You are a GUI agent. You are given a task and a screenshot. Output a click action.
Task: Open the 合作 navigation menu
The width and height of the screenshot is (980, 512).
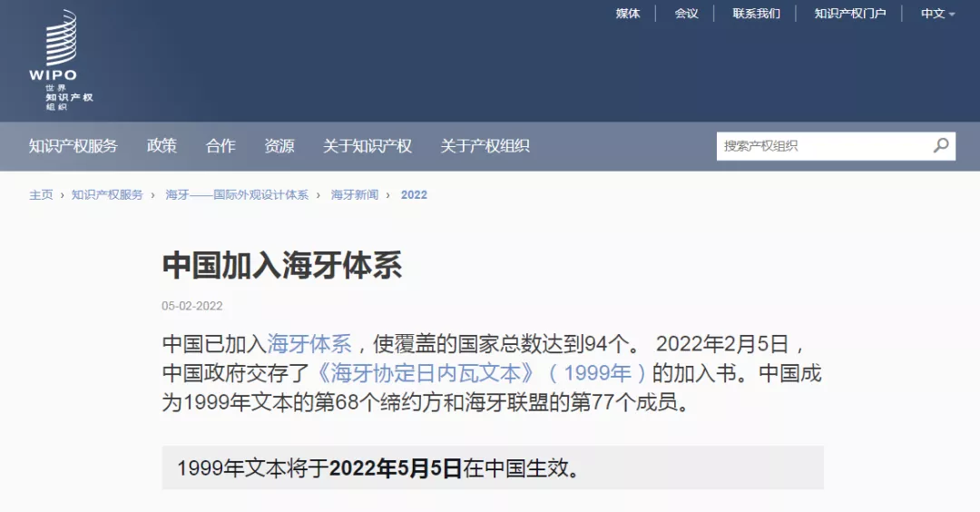coord(220,145)
